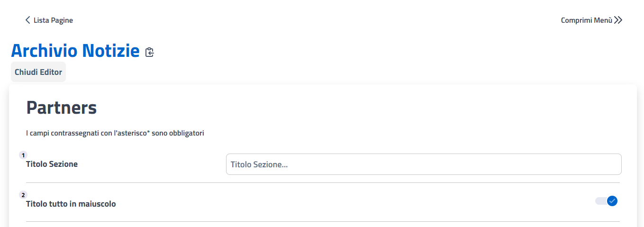Viewport: 644px width, 227px height.
Task: Click the clipboard icon beside Archivio Notizie
Action: [150, 52]
